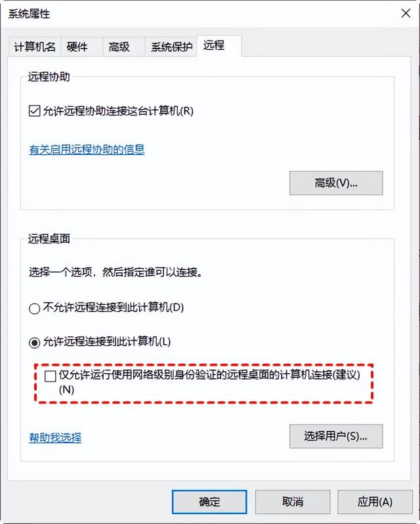This screenshot has height=524, width=420.
Task: Choose the 允许远程连接到此计算机(L) radio button
Action: coord(34,342)
